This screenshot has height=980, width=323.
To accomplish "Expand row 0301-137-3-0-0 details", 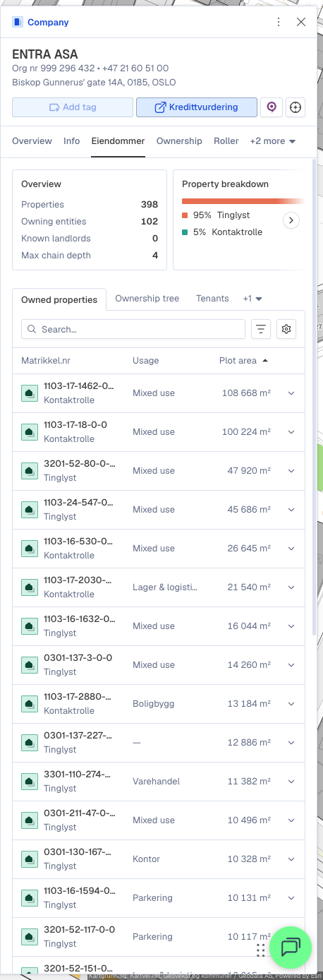I will point(291,665).
